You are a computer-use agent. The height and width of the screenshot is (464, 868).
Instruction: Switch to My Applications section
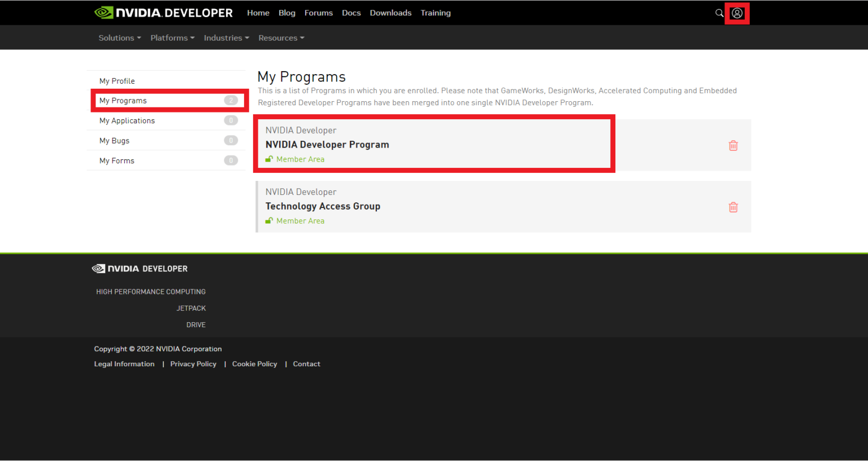click(x=127, y=121)
